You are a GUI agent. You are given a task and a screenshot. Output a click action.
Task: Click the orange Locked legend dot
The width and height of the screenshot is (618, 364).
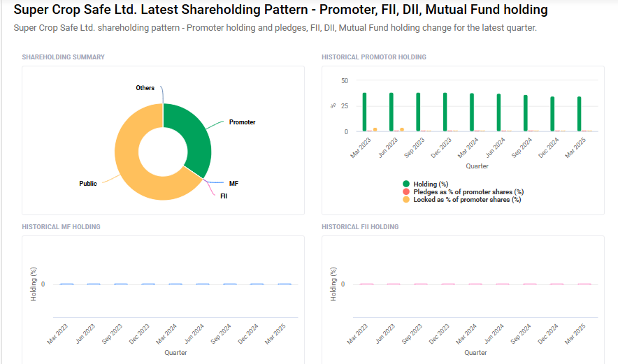point(406,199)
